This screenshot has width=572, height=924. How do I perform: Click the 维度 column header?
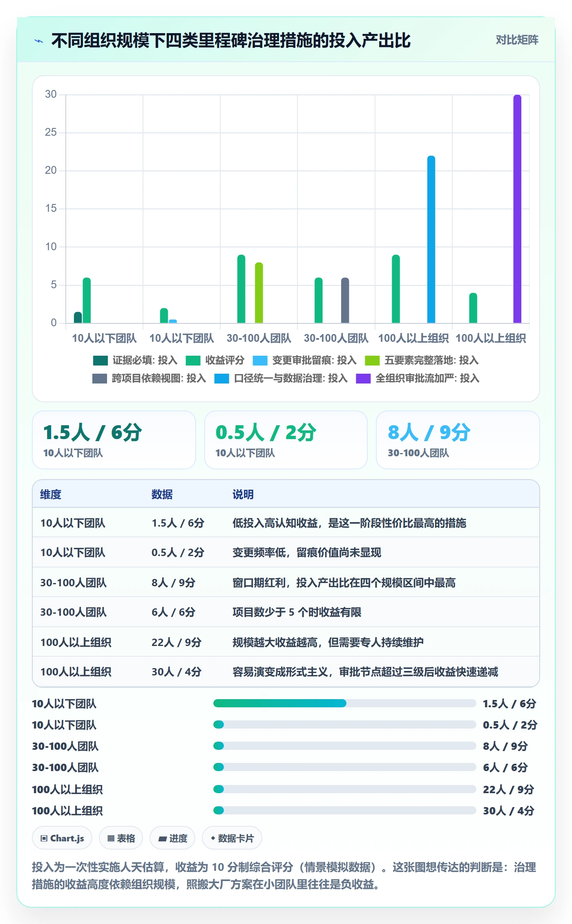pos(51,494)
